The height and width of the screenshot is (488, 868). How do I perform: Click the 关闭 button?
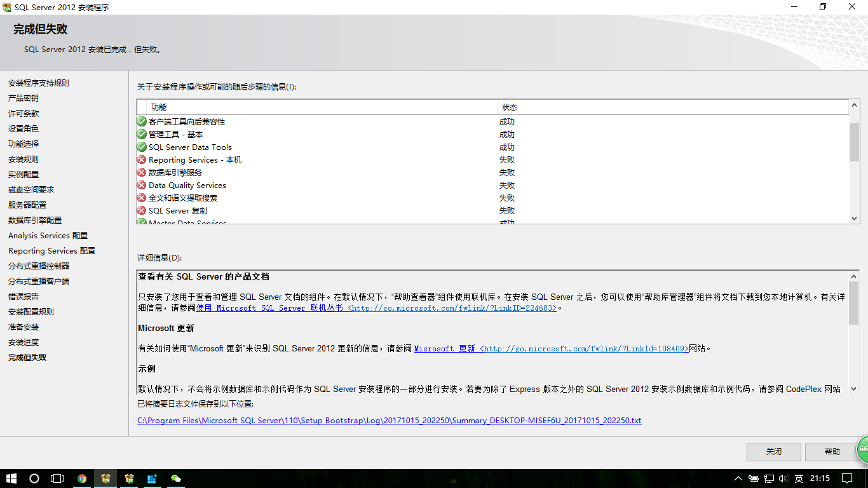[x=773, y=452]
